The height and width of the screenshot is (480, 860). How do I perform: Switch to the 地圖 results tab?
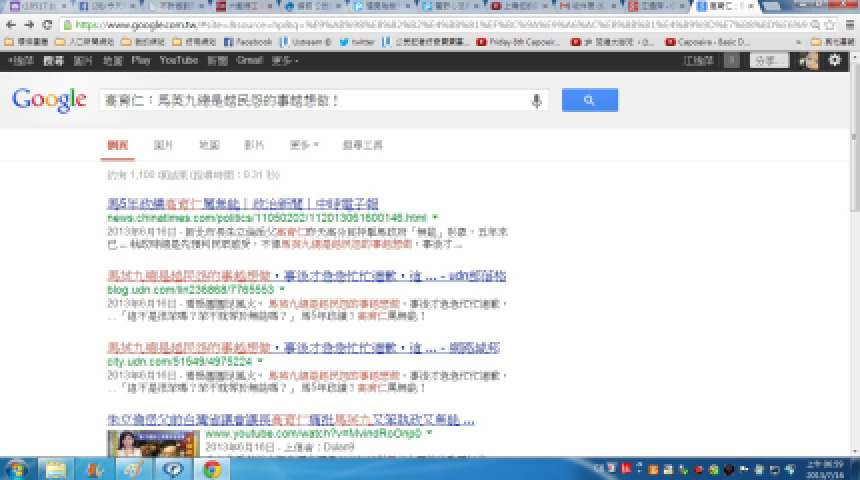tap(208, 145)
